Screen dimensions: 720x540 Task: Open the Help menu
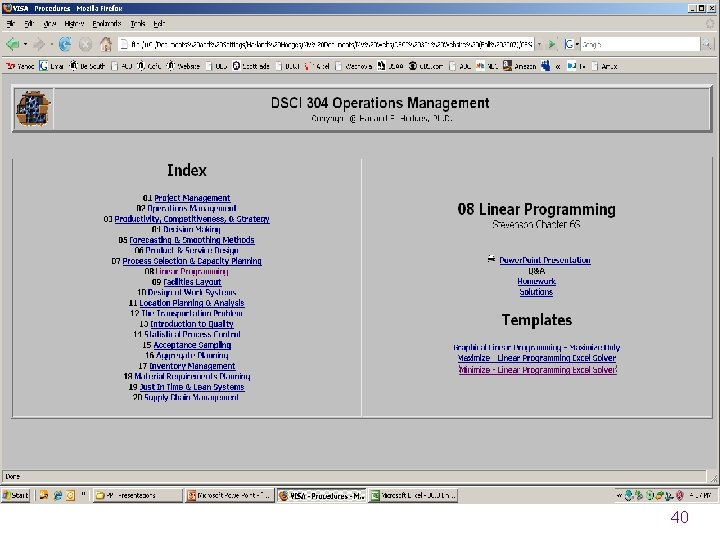pos(159,23)
